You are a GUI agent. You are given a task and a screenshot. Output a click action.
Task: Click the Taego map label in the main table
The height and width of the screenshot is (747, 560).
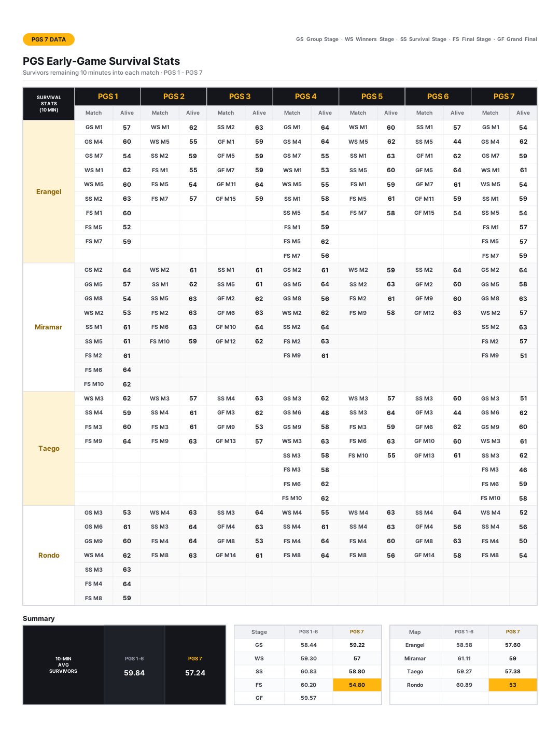(49, 448)
